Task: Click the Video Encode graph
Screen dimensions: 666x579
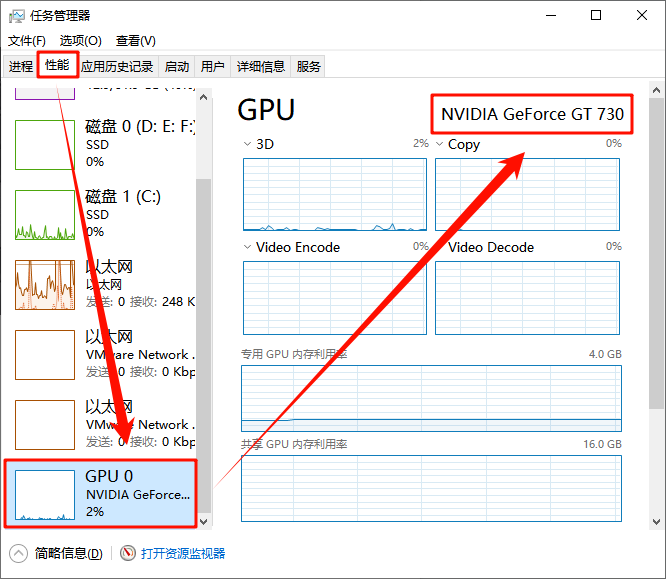Action: (x=335, y=298)
